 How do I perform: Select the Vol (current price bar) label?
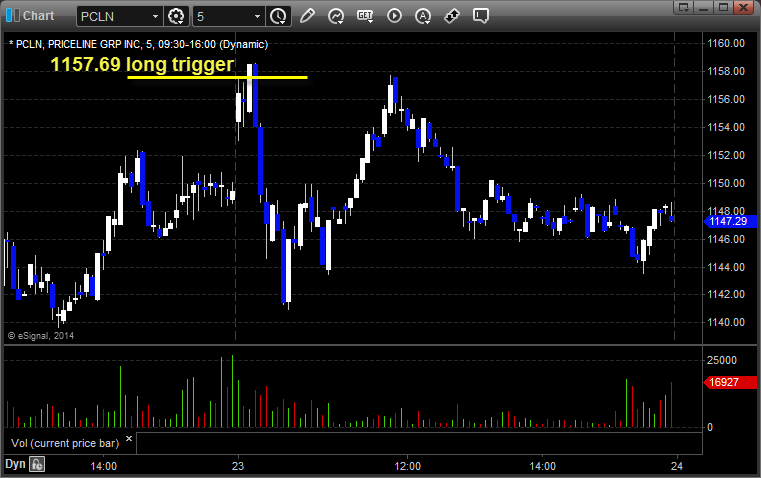click(65, 443)
